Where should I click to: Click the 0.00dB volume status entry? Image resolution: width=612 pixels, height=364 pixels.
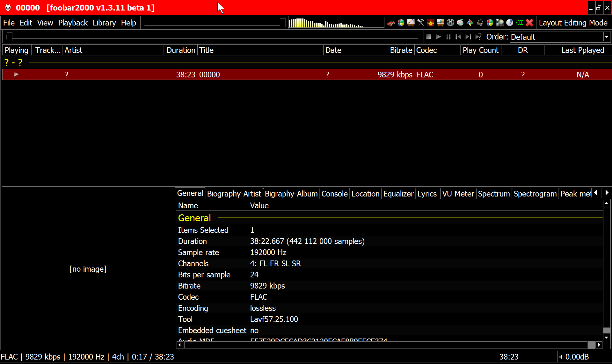click(x=577, y=357)
